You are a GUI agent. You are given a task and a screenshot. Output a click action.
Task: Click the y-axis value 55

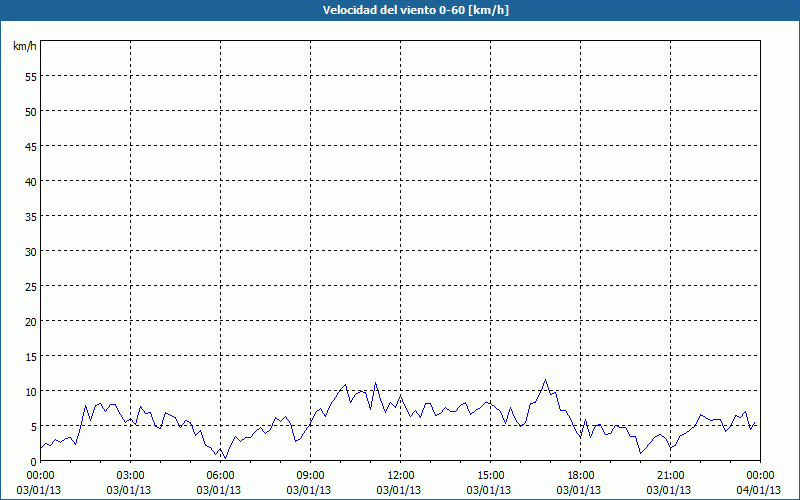[x=31, y=77]
